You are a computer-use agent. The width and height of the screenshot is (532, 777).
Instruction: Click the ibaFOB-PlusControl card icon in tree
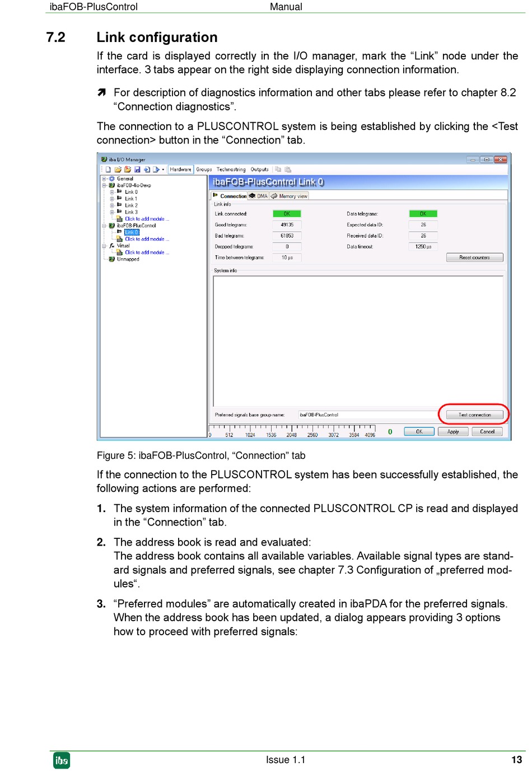111,226
